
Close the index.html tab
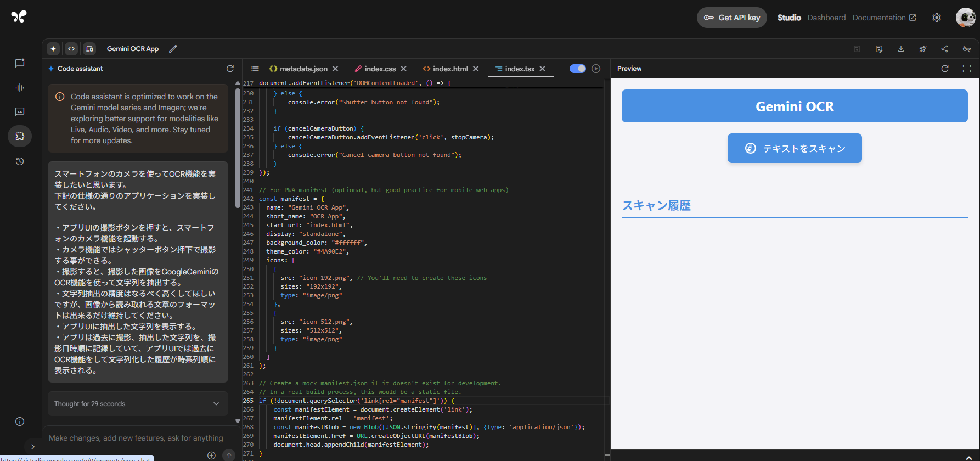(x=476, y=69)
